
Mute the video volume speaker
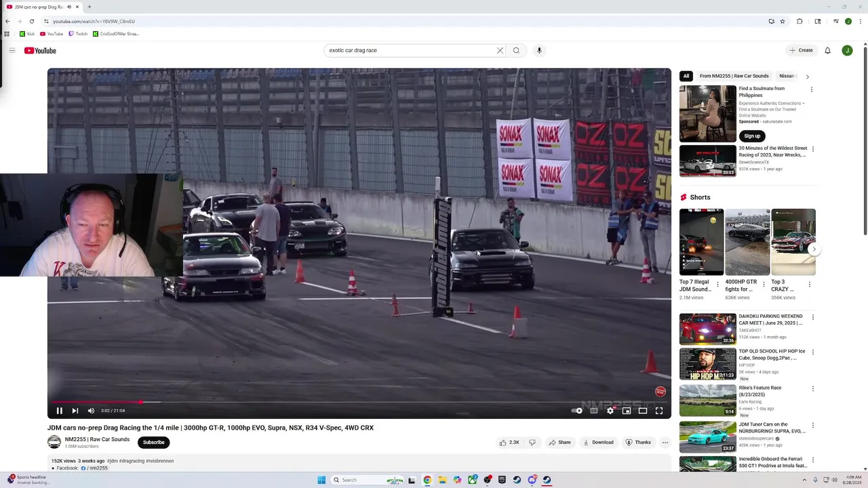[91, 411]
